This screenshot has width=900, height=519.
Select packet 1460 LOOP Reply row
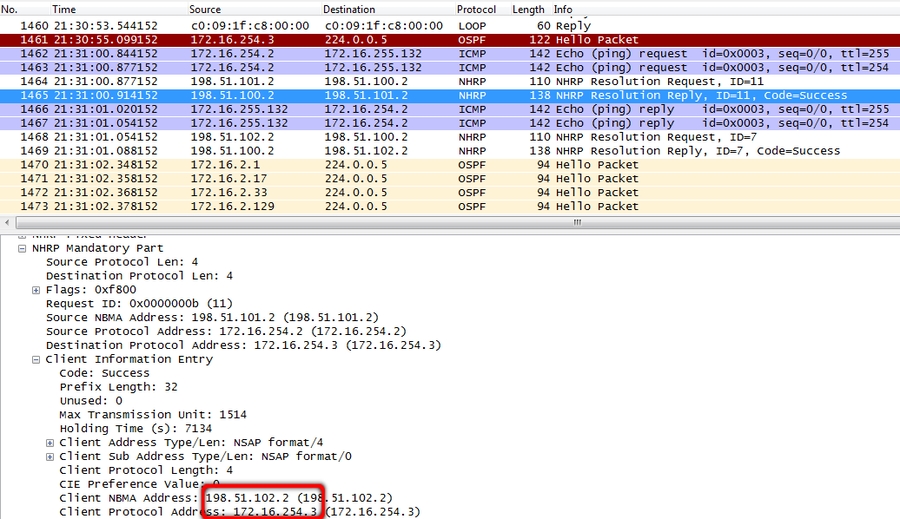pyautogui.click(x=400, y=25)
